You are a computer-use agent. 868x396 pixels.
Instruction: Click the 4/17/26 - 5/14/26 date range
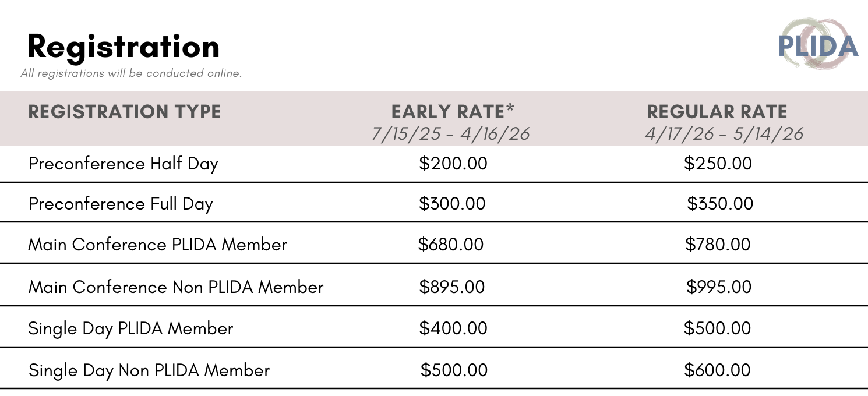[724, 134]
